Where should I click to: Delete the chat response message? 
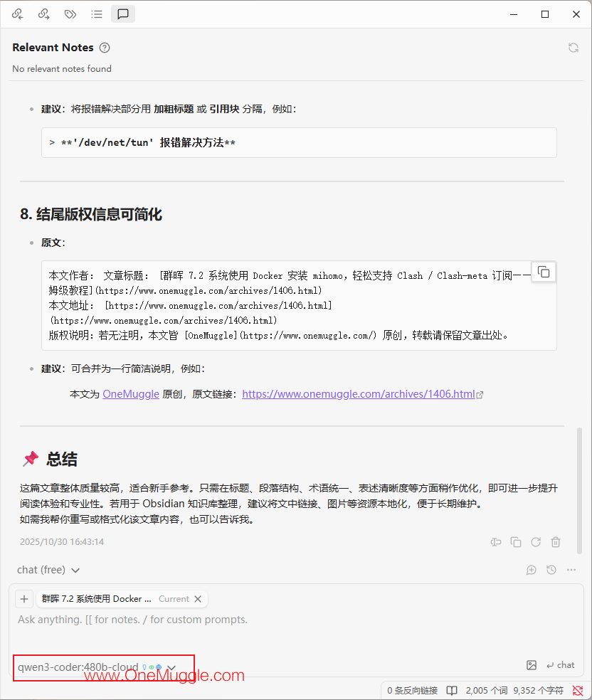(556, 542)
